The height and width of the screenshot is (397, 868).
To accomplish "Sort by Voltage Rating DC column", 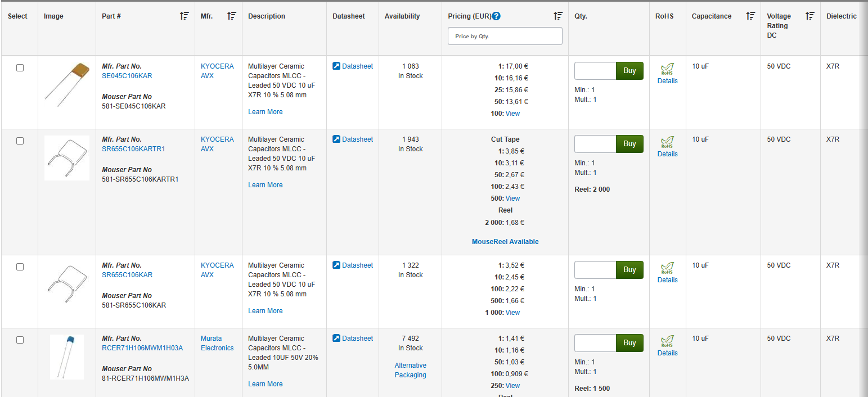I will [809, 16].
